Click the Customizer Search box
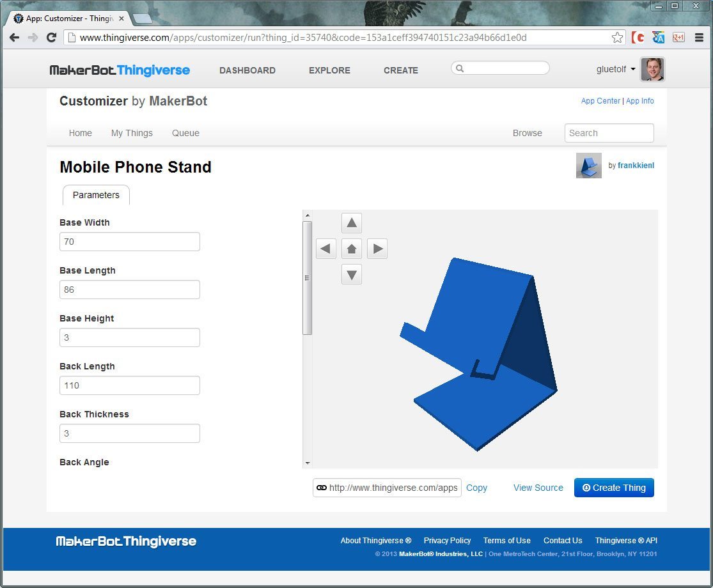The height and width of the screenshot is (588, 713). [609, 133]
